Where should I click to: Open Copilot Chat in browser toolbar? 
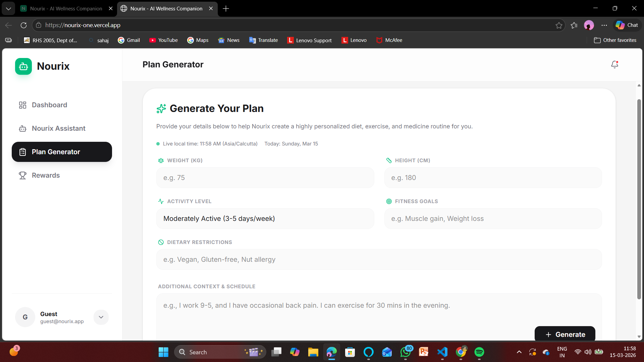pos(627,25)
